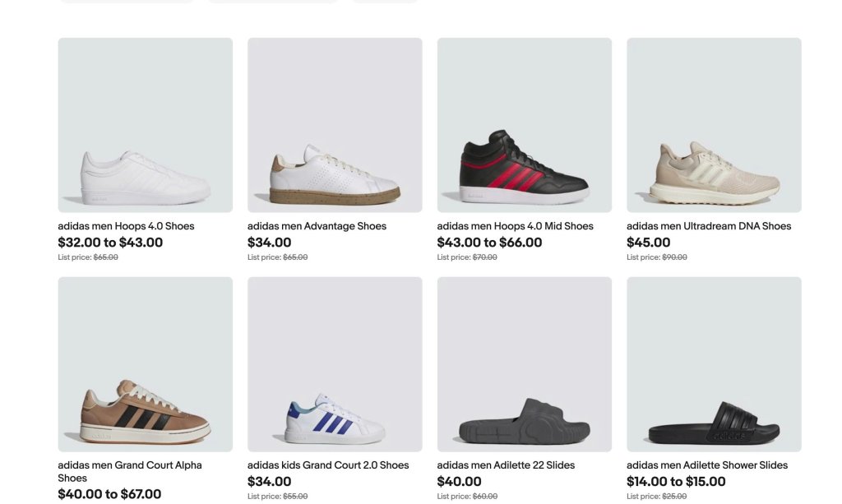View the black and red Hoops Mid photo
This screenshot has height=504, width=842.
(525, 125)
